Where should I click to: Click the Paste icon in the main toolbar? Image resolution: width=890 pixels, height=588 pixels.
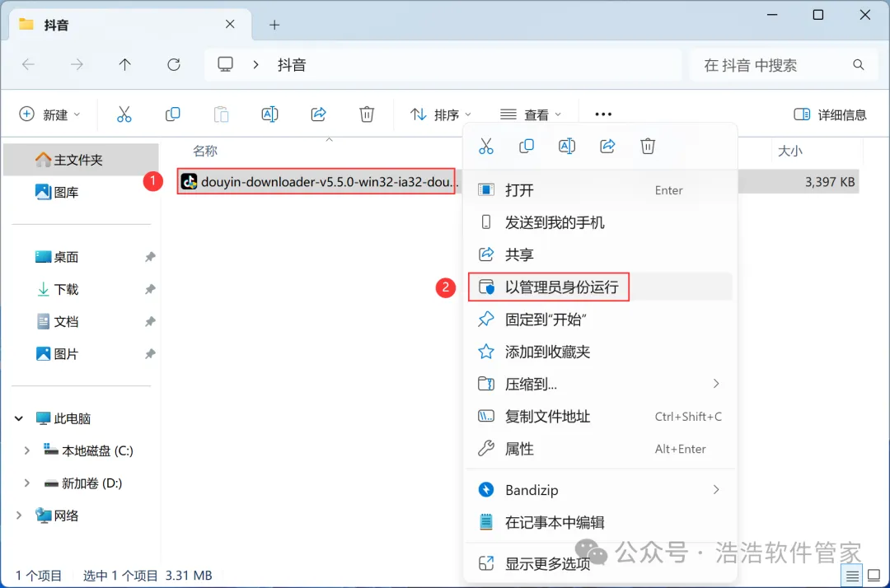221,114
